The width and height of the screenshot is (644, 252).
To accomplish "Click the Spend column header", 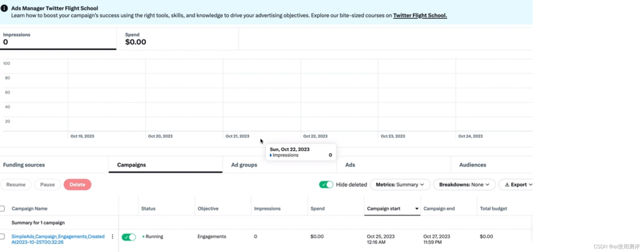I will (x=317, y=209).
